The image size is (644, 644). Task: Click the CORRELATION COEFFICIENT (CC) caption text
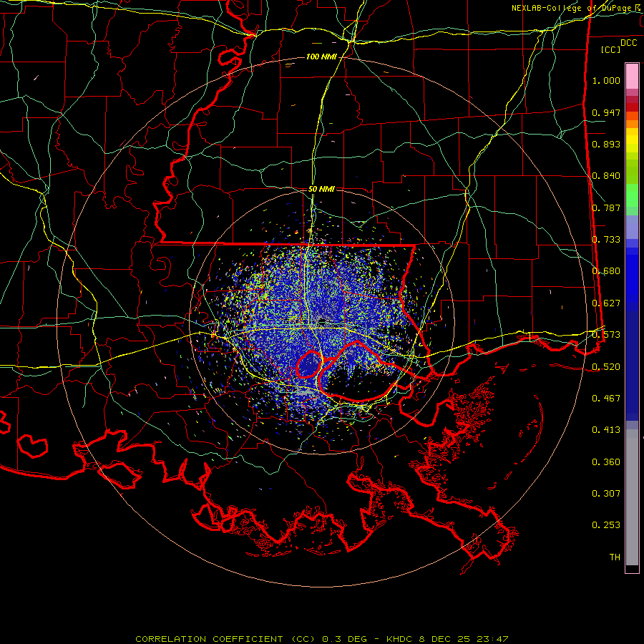pos(225,639)
